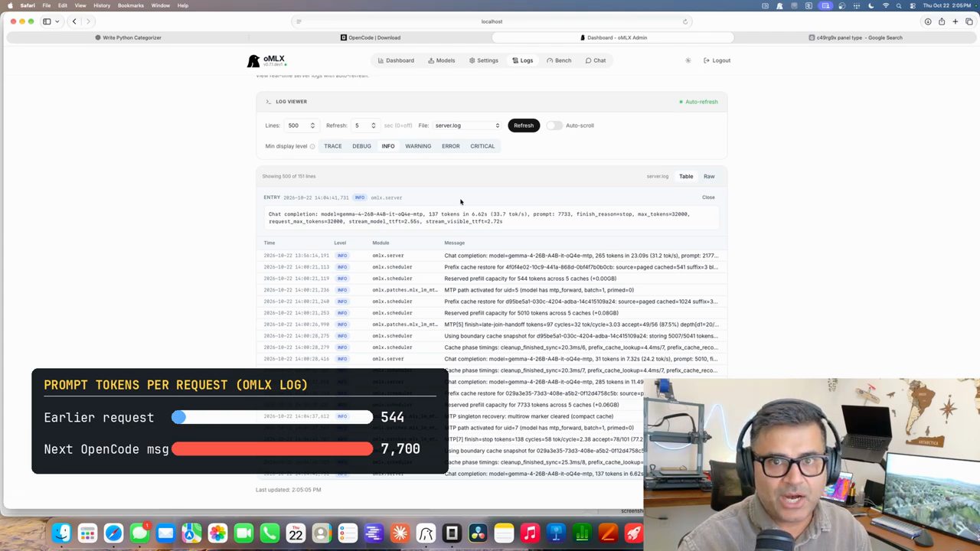
Task: Launch DaVinci Resolve from the Dock
Action: tap(478, 533)
